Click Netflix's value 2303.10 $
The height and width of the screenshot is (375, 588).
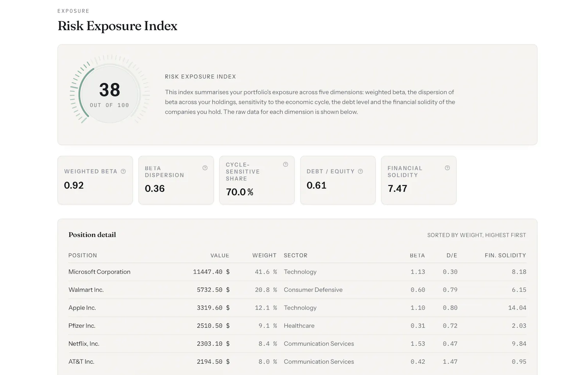tap(213, 344)
